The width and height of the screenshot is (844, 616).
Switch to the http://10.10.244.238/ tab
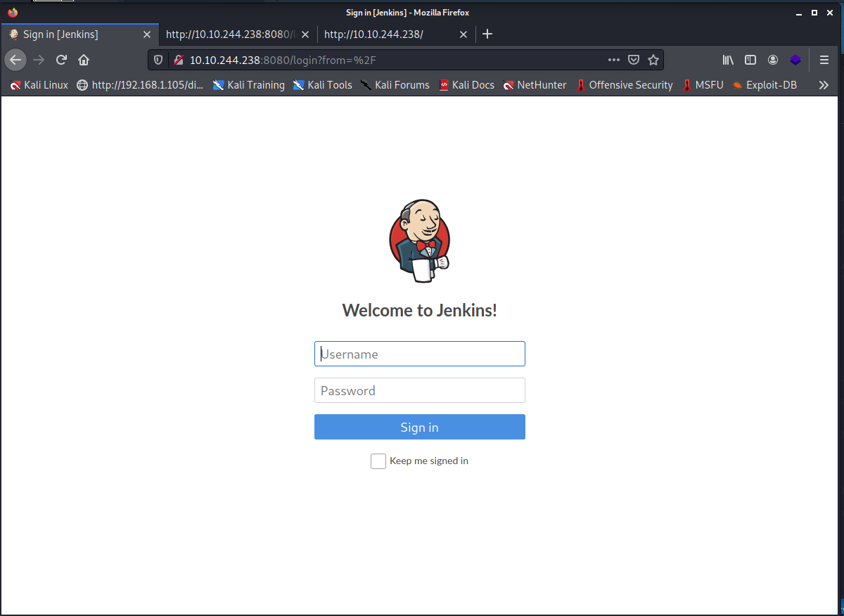point(383,34)
